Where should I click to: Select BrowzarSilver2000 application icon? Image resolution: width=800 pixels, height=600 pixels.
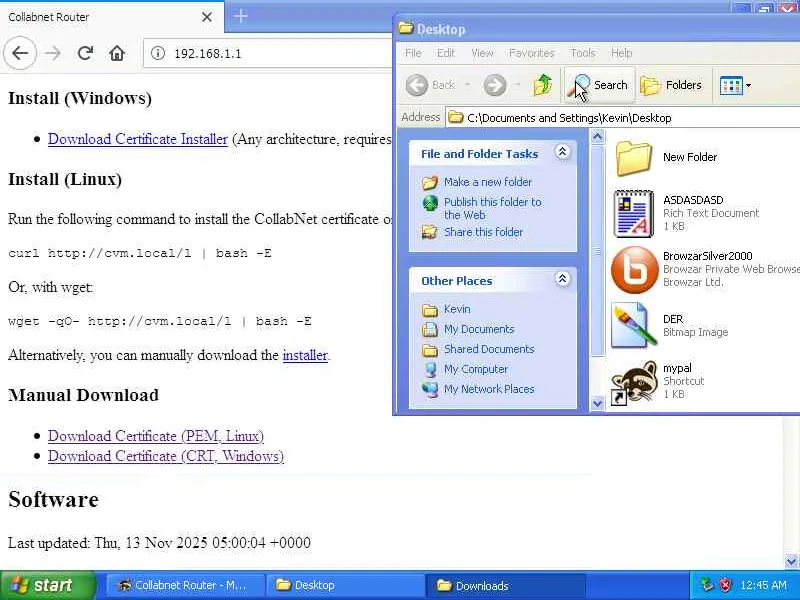(x=635, y=269)
